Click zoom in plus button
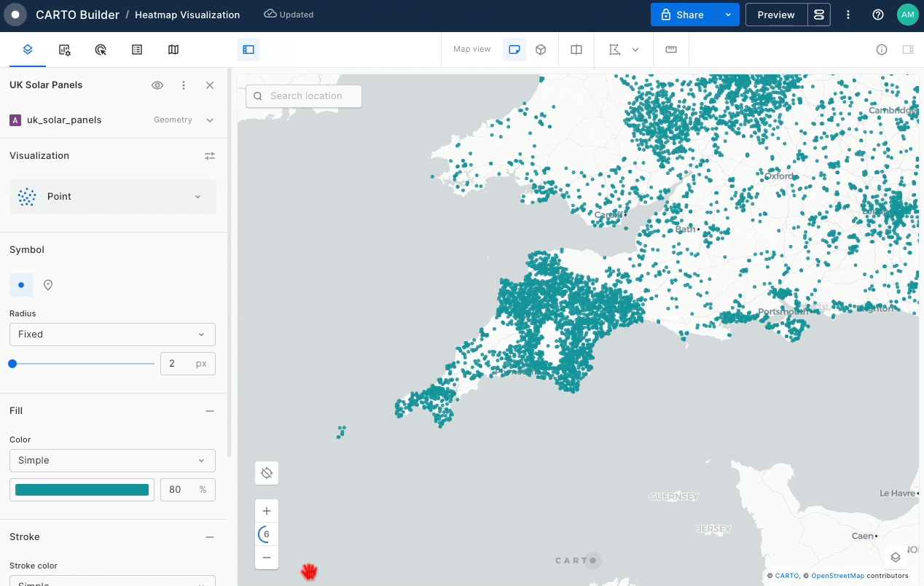The image size is (924, 586). pos(267,511)
